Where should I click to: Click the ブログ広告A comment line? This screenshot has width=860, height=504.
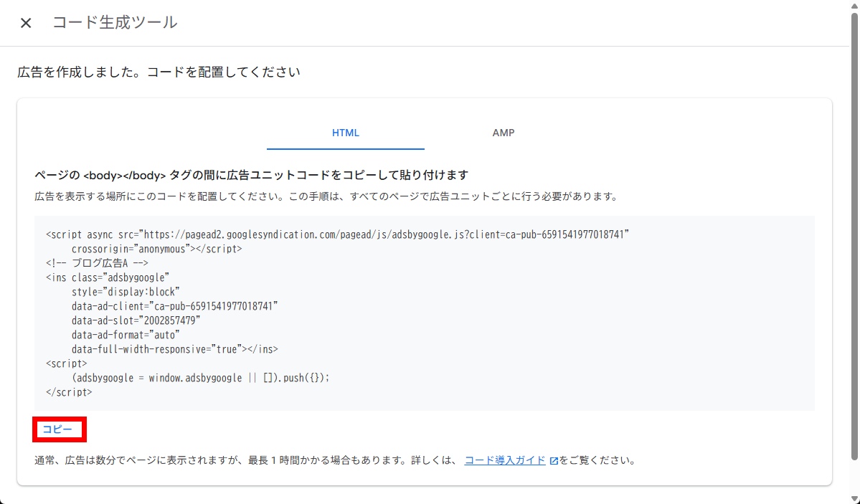97,263
